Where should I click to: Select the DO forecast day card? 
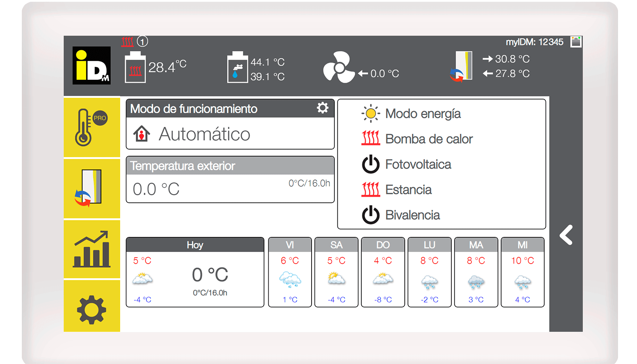coord(383,272)
